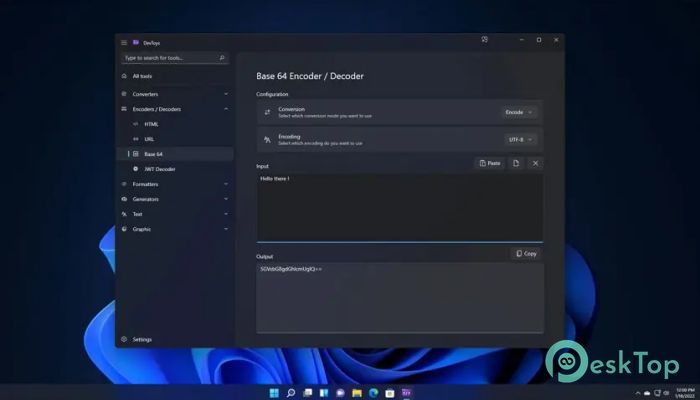Click the Formatters category icon
The width and height of the screenshot is (700, 400).
(x=124, y=184)
